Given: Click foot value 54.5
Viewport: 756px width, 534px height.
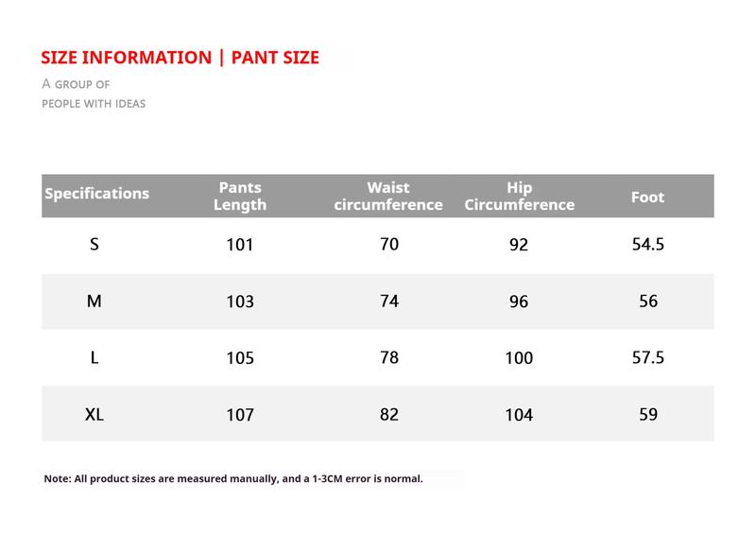Looking at the screenshot, I should point(647,245).
